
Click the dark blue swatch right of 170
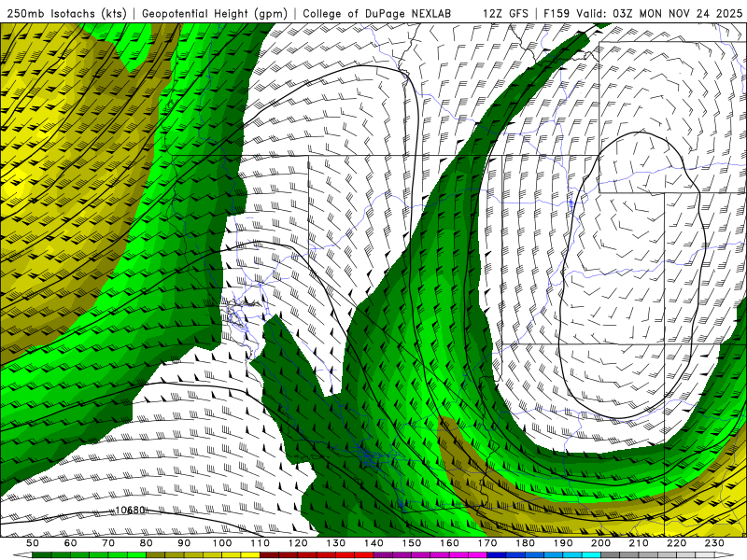tap(497, 555)
